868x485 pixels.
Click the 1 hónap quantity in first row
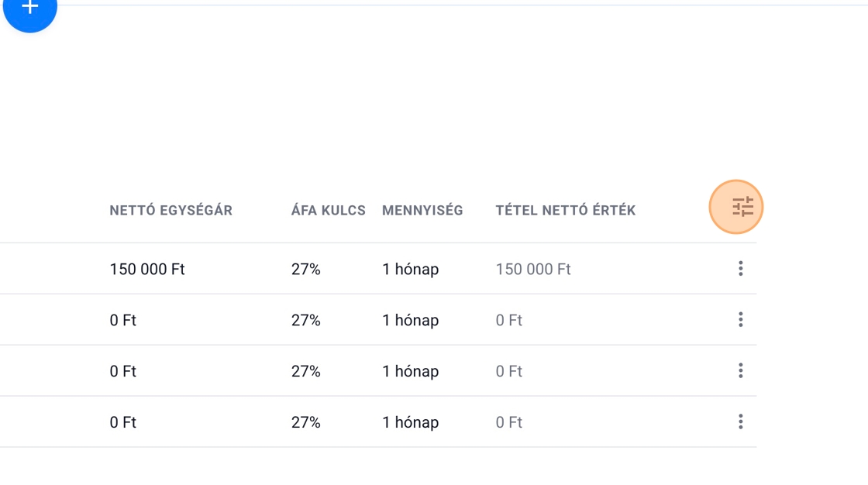410,270
